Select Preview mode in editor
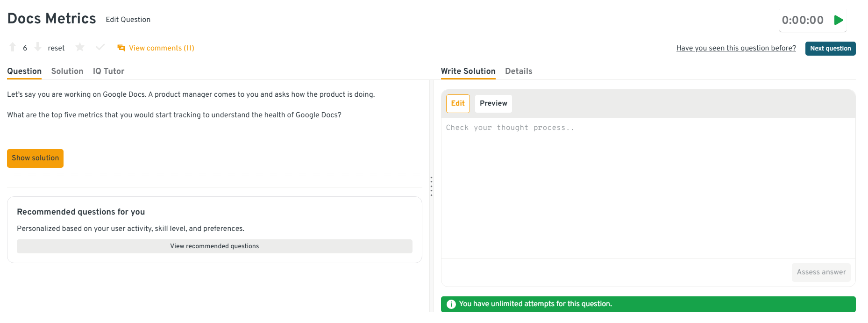Viewport: 868px width, 323px height. 493,103
